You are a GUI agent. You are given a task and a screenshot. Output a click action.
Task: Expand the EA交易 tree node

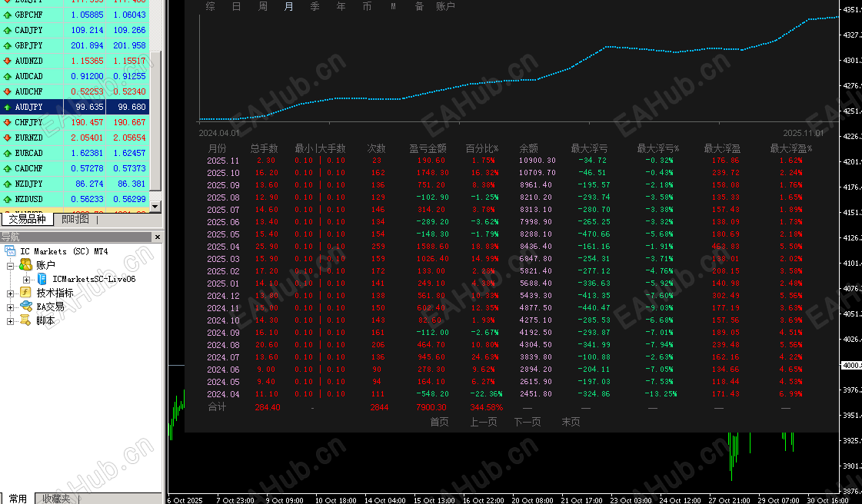pos(10,307)
